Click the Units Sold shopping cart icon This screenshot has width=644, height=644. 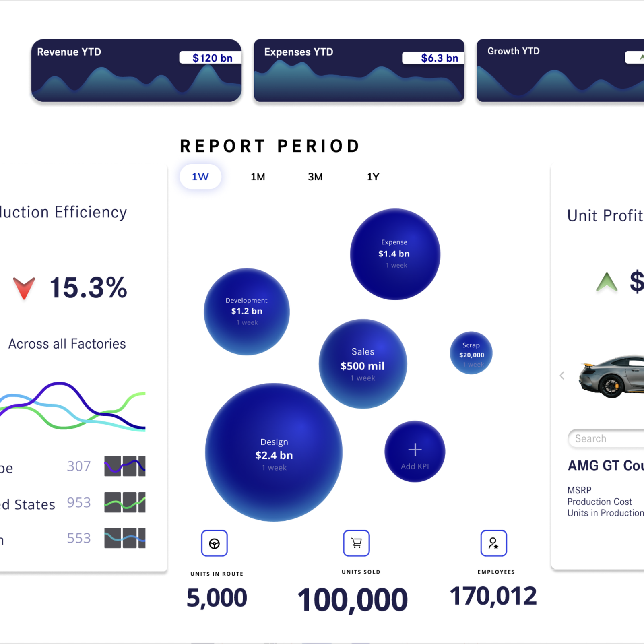click(356, 543)
